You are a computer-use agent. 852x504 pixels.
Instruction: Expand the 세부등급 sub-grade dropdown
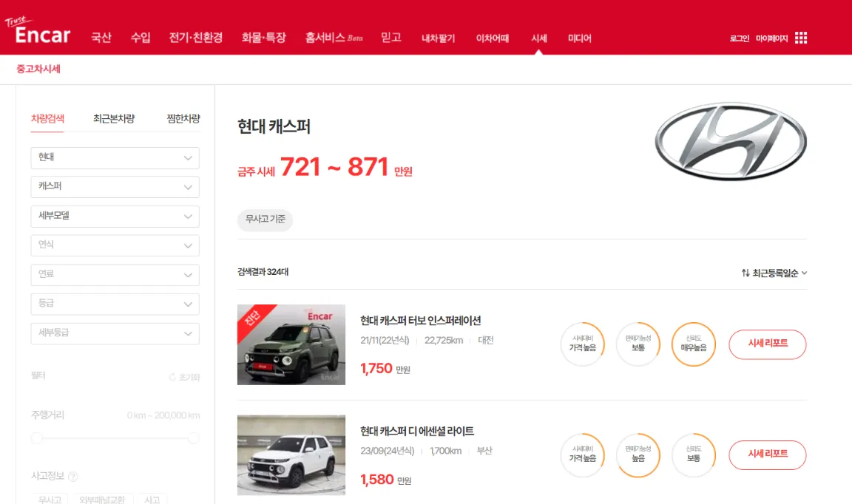[x=115, y=333]
